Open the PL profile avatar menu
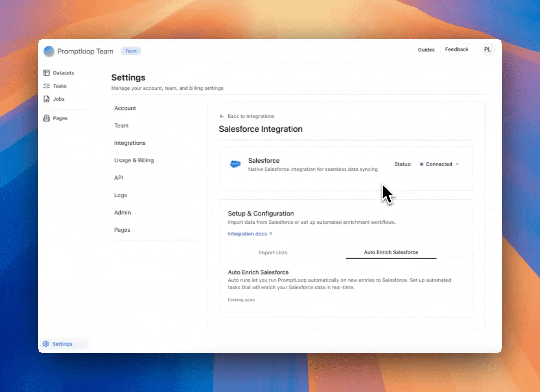Viewport: 540px width, 392px height. coord(488,49)
